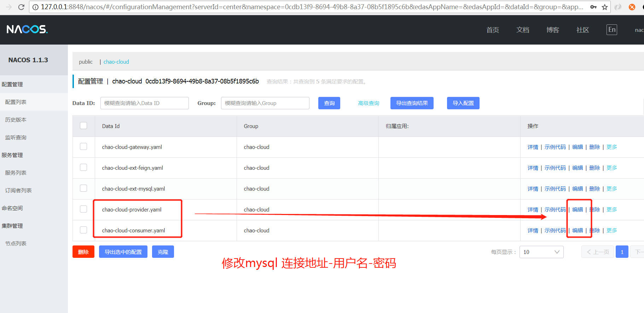Click the site information icon in address bar

point(35,7)
